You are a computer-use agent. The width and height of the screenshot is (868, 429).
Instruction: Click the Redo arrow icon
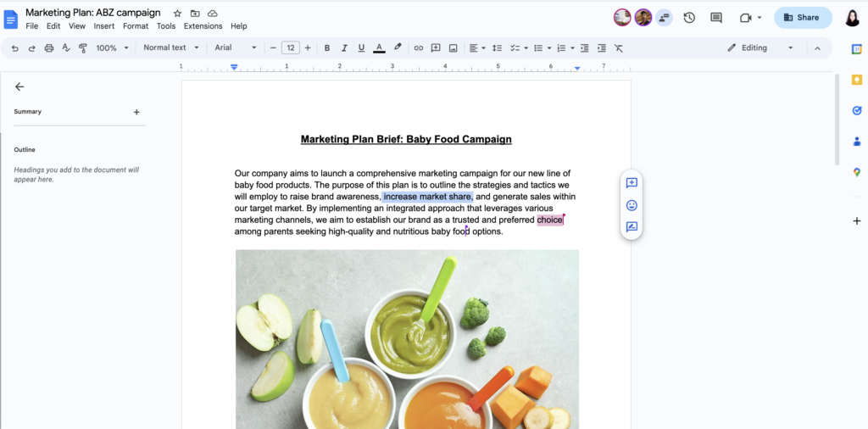[31, 48]
